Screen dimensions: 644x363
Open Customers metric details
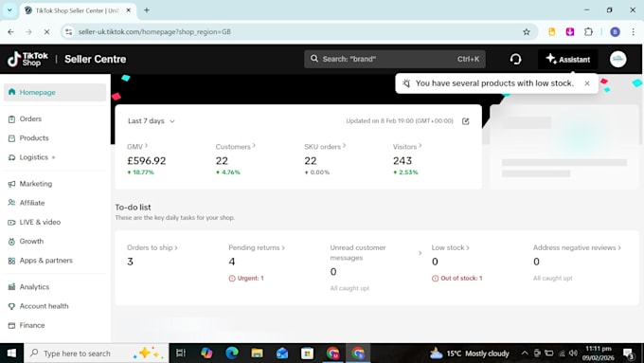pos(235,146)
